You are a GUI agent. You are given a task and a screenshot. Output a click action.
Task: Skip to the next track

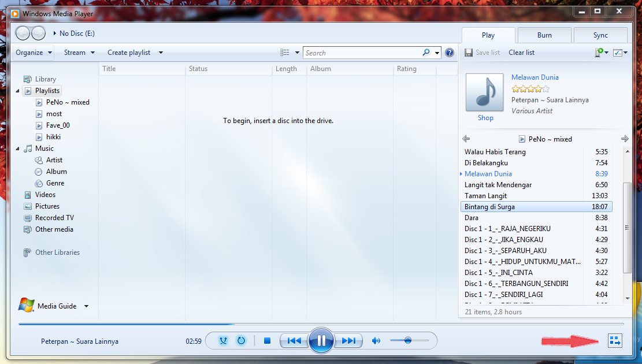click(348, 341)
